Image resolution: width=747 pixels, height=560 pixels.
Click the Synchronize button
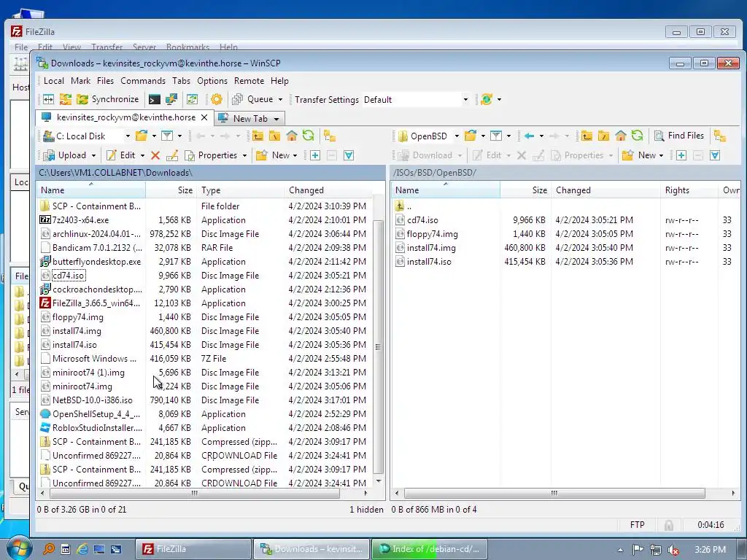click(x=108, y=99)
